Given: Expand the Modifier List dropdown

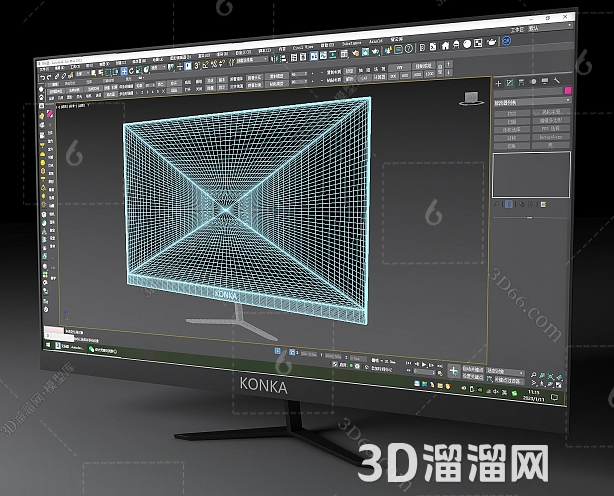Looking at the screenshot, I should coord(532,102).
